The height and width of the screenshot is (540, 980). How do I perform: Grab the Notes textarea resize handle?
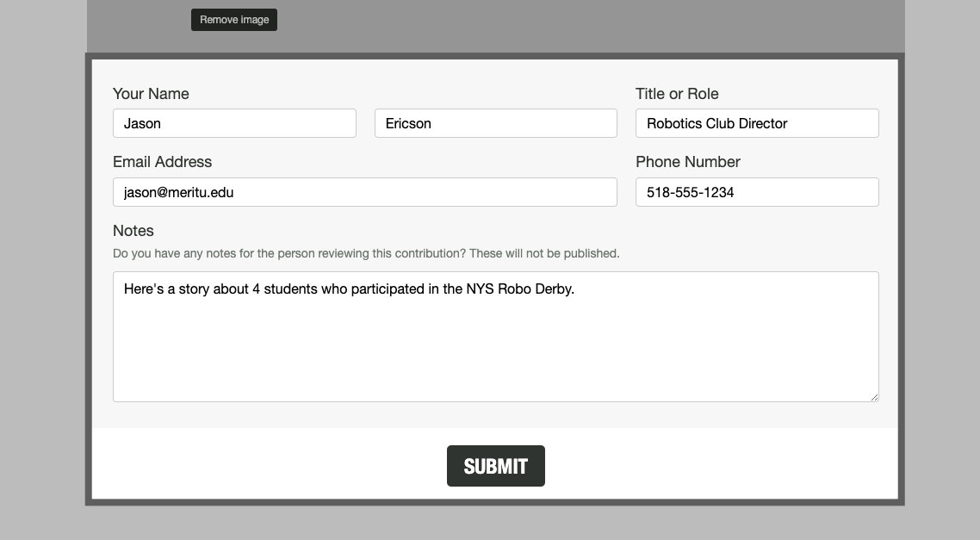click(x=874, y=397)
